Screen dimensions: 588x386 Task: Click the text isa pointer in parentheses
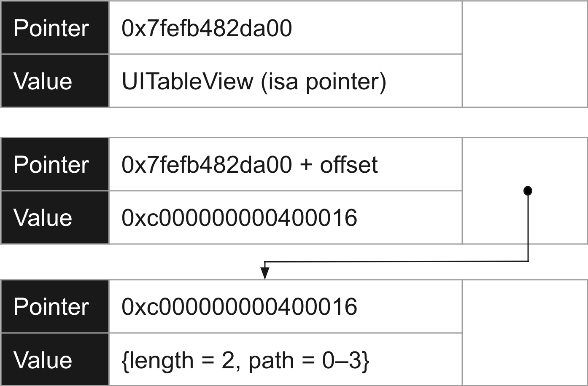tap(324, 81)
